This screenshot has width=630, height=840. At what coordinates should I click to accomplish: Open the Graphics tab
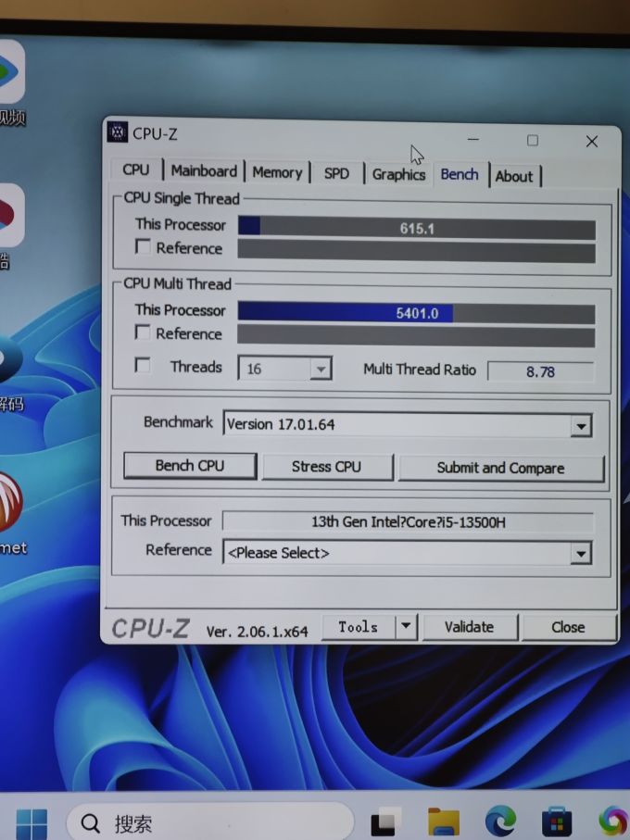(x=398, y=175)
